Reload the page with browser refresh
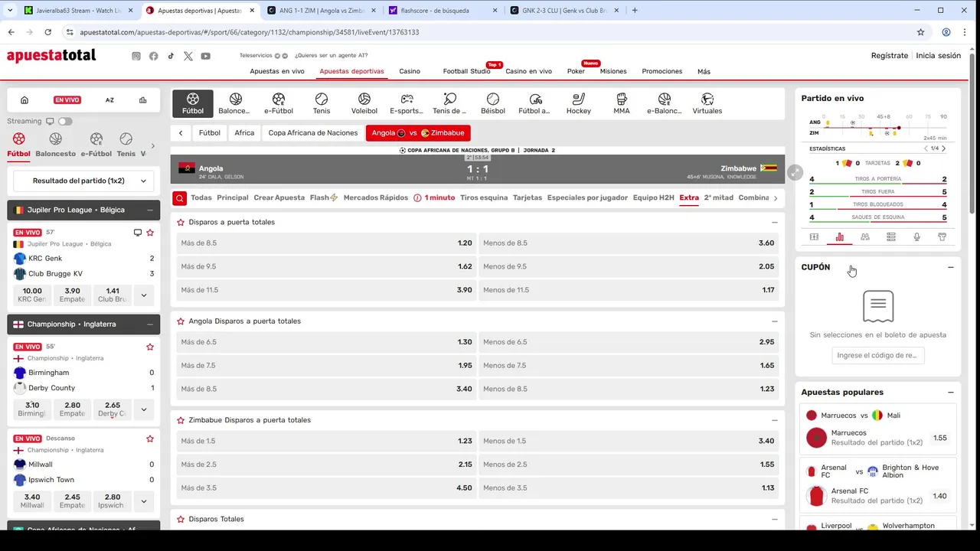Viewport: 980px width, 551px height. click(x=48, y=32)
